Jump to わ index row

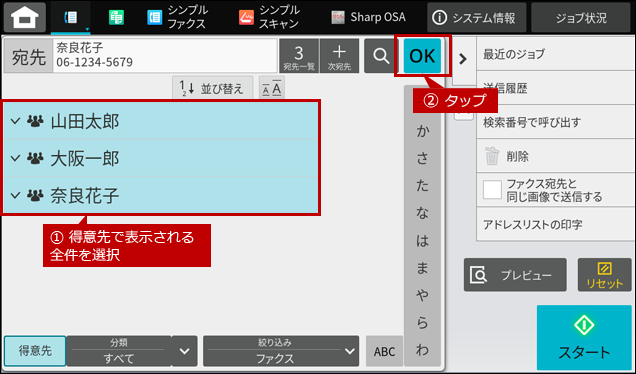(422, 350)
